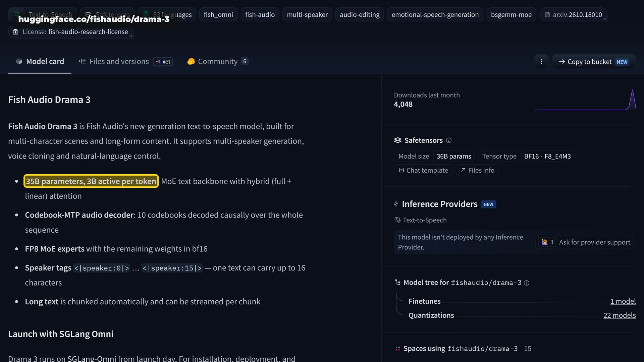Click the Inference Providers lightning icon

point(396,204)
